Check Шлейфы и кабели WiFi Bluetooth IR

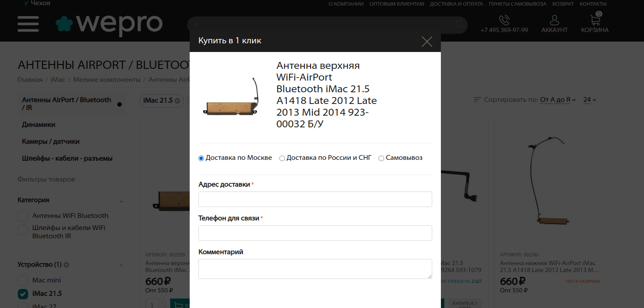(23, 229)
